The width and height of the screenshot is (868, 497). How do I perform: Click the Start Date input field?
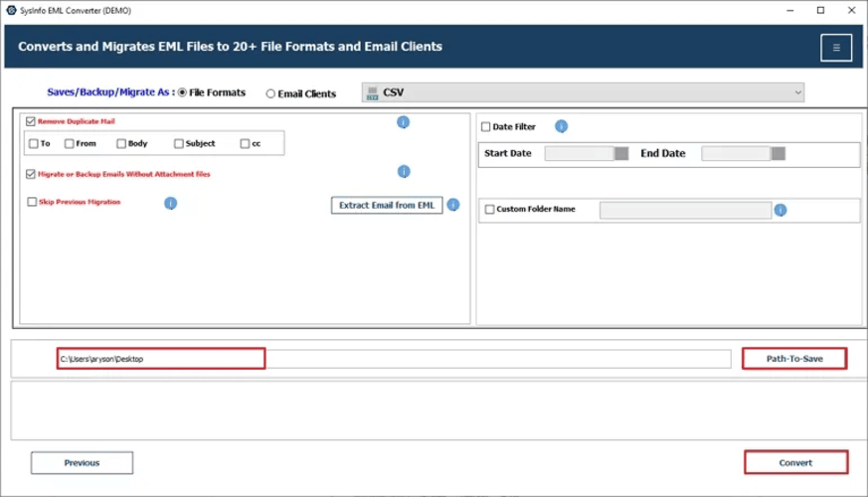(579, 153)
